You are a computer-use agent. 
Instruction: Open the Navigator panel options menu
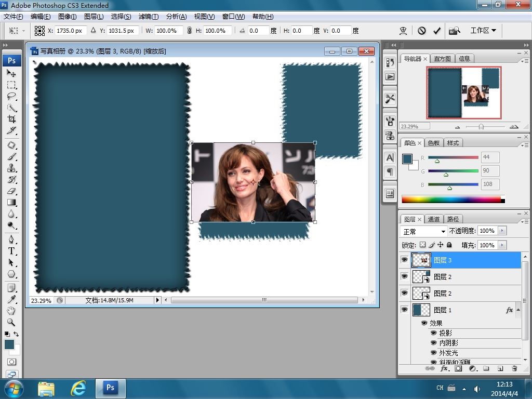click(525, 61)
